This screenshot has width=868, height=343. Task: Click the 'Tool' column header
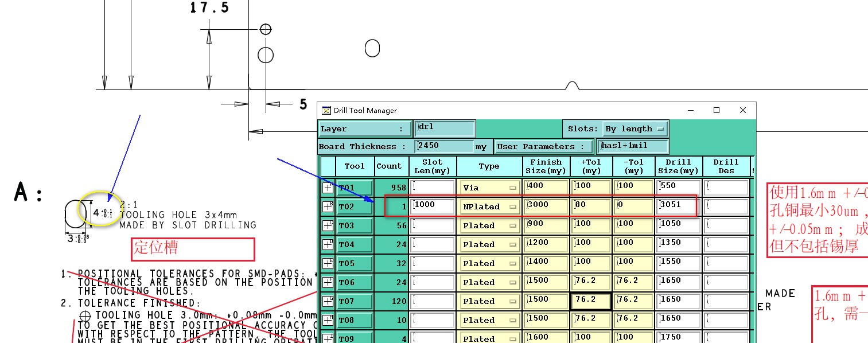tap(355, 166)
